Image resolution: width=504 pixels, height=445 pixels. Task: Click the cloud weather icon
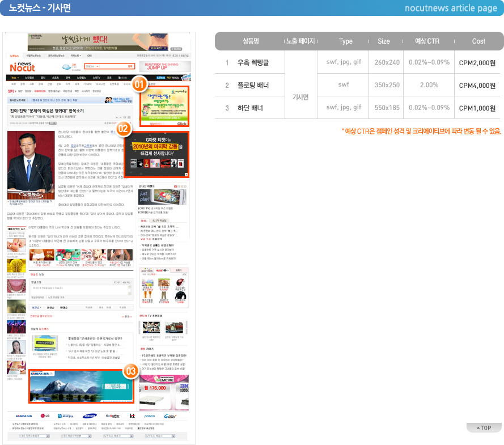[66, 67]
